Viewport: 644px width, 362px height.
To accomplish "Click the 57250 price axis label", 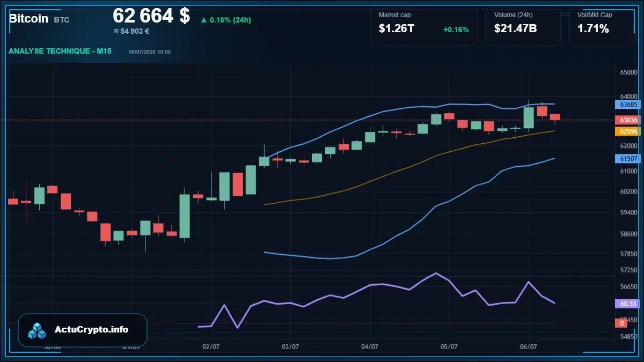I will 628,270.
